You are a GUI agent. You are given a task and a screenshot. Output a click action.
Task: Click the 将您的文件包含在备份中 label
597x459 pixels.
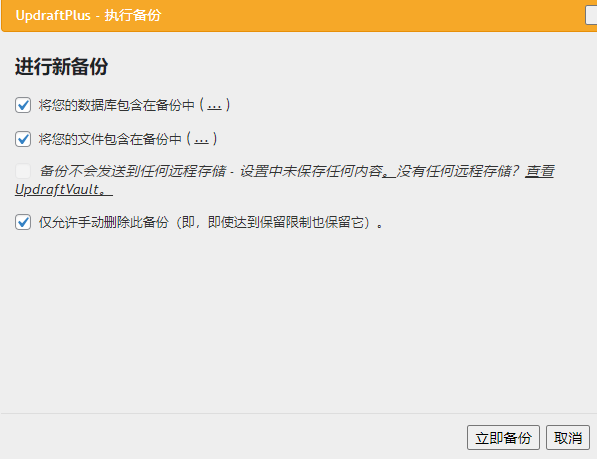[110, 139]
